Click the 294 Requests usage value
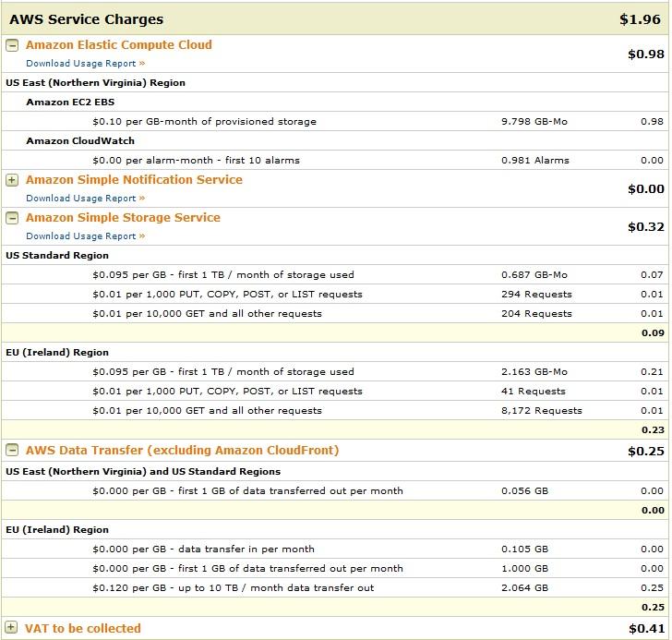 click(536, 295)
